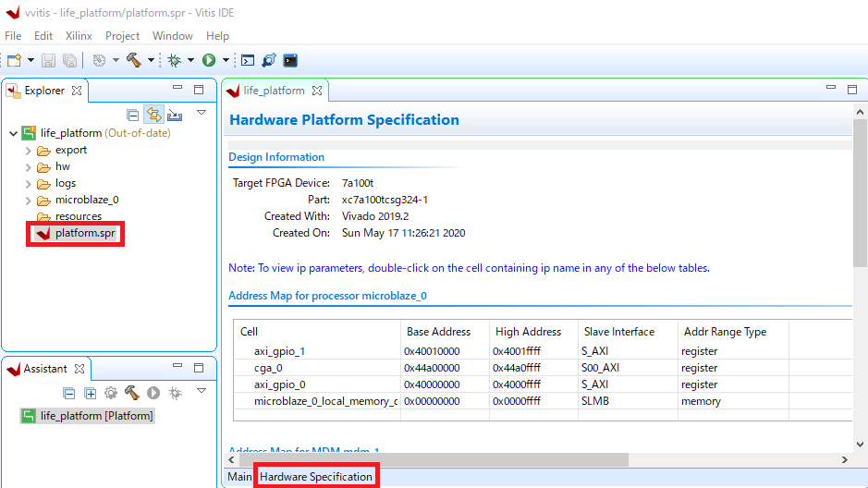Open the New dropdown arrow in toolbar

[31, 60]
